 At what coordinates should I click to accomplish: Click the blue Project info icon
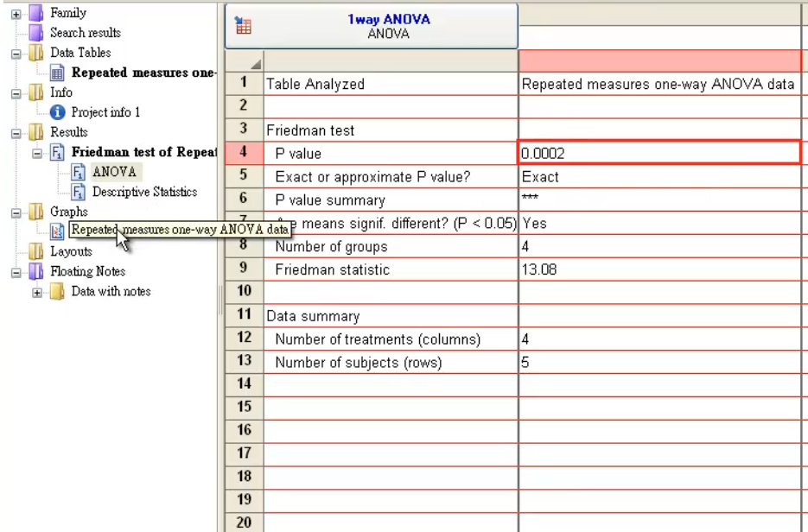(x=57, y=112)
